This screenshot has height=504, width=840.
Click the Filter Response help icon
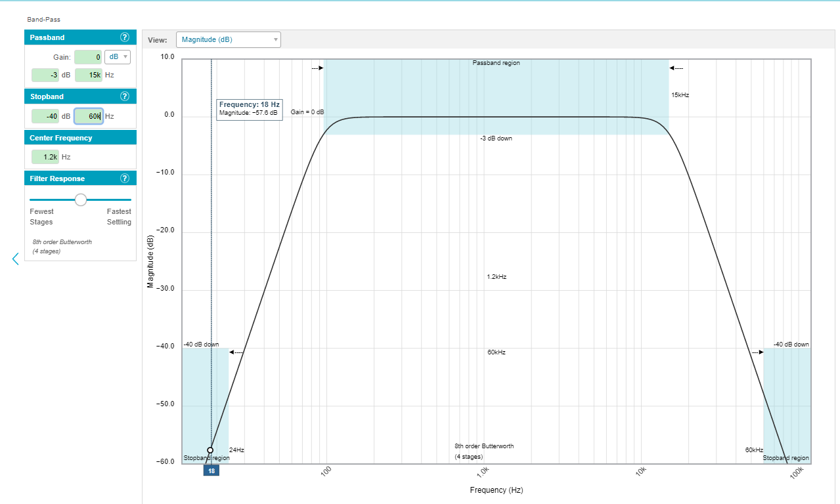click(125, 178)
